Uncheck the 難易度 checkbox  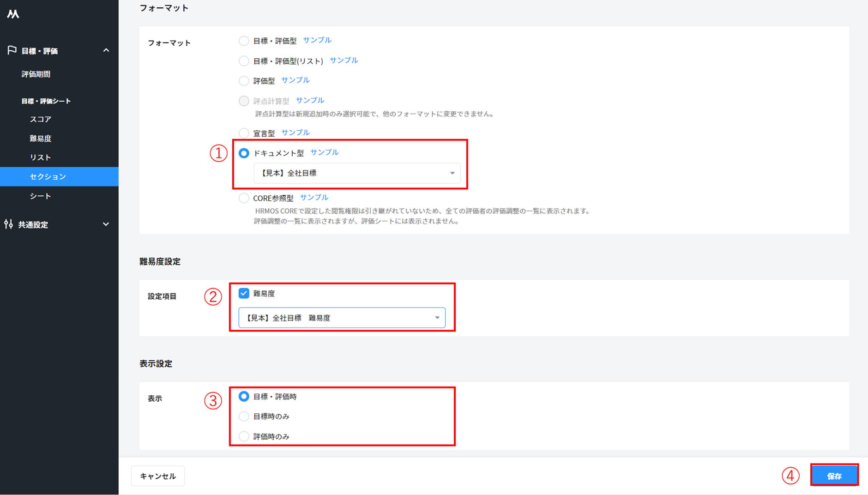pyautogui.click(x=244, y=293)
